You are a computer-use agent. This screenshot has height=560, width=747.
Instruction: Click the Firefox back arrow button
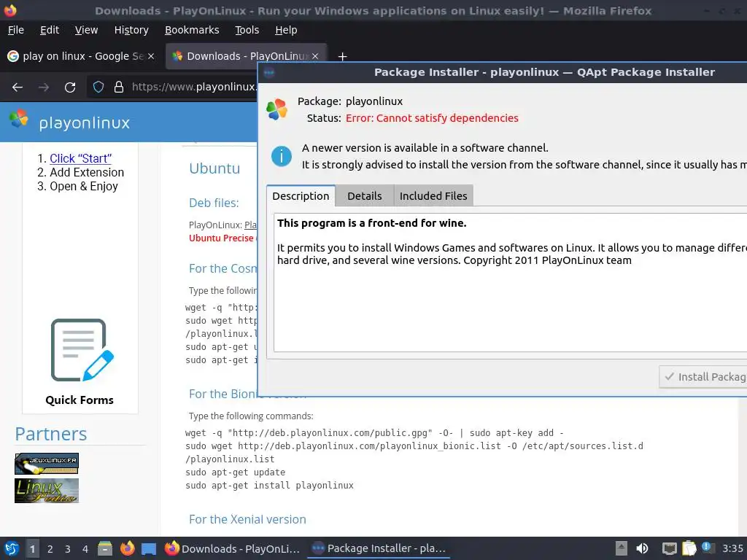pos(18,87)
